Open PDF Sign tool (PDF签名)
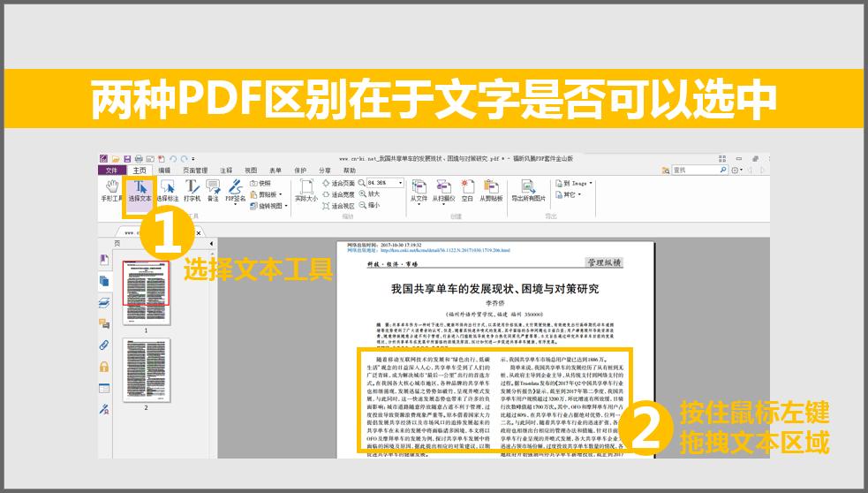This screenshot has height=493, width=868. click(x=235, y=191)
